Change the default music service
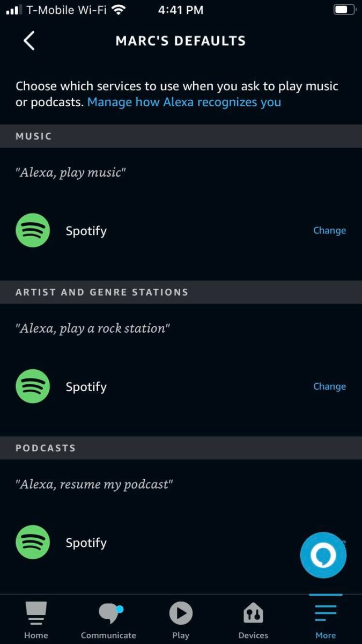The width and height of the screenshot is (362, 644). pos(329,231)
